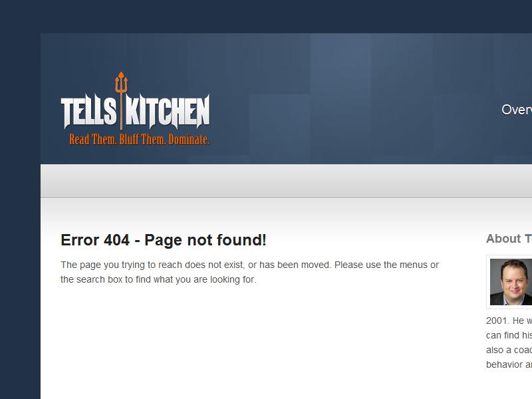Click the 'search box to find' text line

158,279
